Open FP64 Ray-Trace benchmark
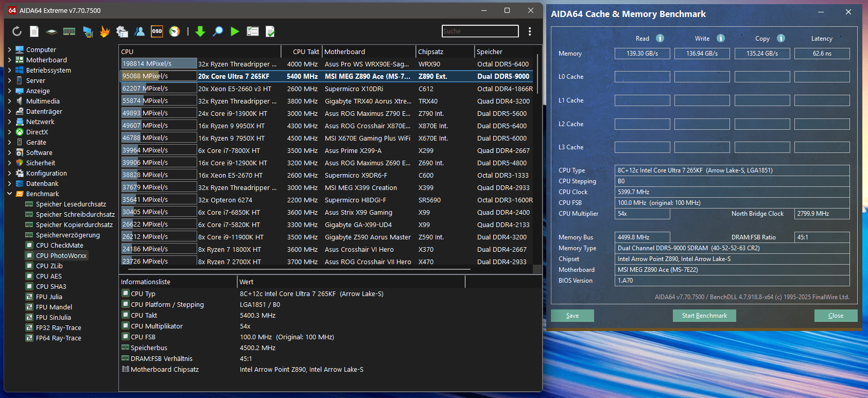This screenshot has height=398, width=868. click(x=58, y=338)
